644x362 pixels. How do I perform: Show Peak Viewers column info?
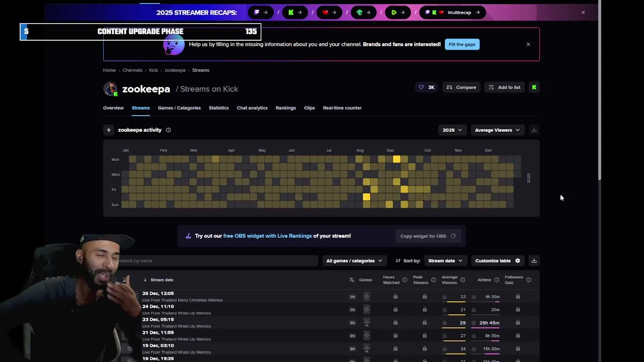click(x=433, y=280)
